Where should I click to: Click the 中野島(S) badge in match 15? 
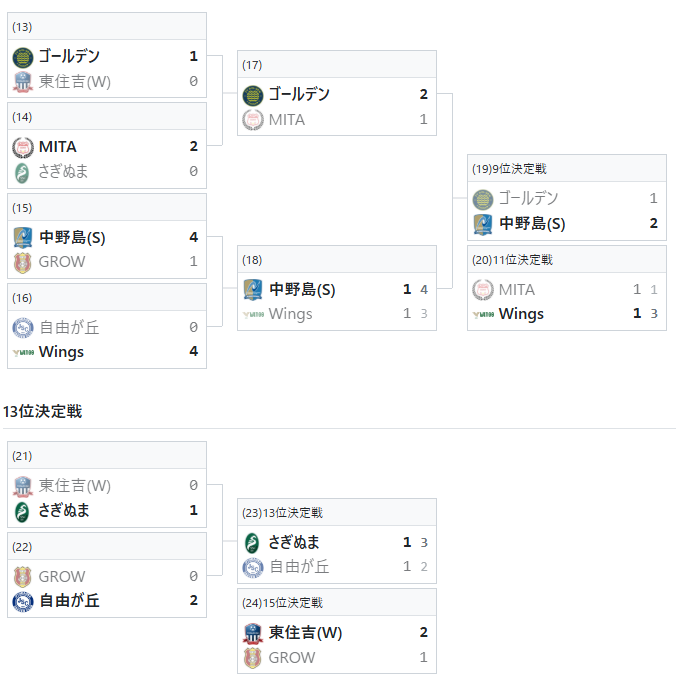tap(23, 238)
